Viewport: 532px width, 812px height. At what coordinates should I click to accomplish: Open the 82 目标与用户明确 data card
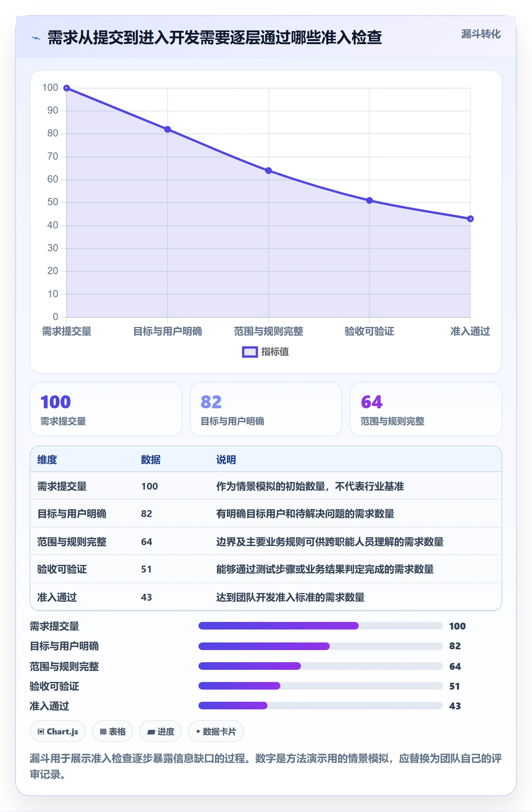[266, 409]
